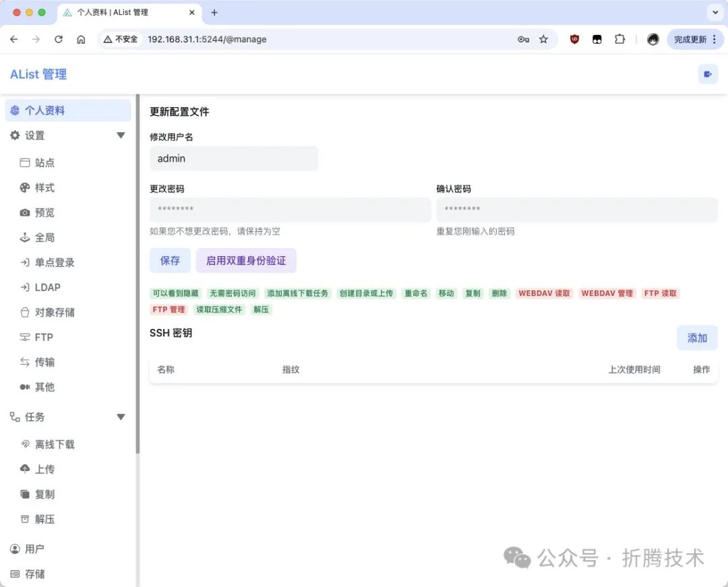Click the 指纹 column header
Screen dimensions: 728x587
(x=291, y=370)
